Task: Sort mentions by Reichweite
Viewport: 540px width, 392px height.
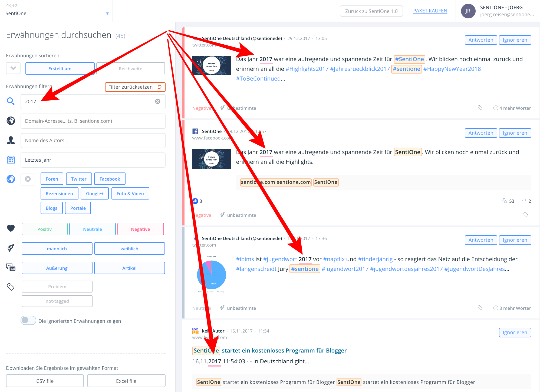Action: (130, 68)
